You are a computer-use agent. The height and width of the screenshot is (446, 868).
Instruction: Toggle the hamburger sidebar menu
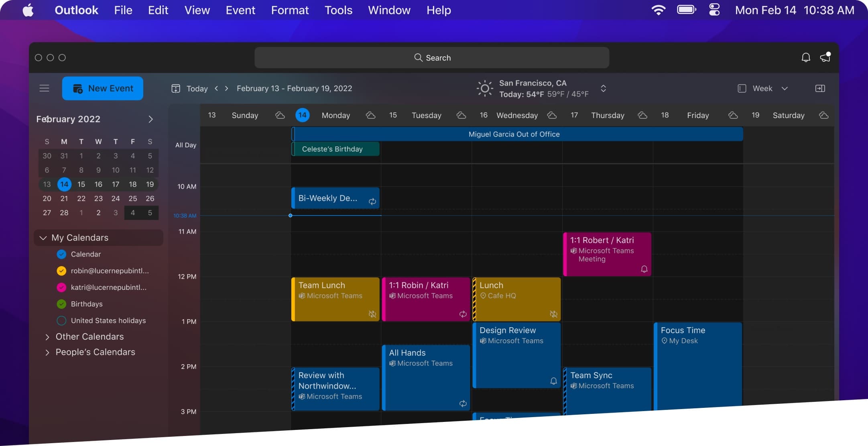point(44,88)
